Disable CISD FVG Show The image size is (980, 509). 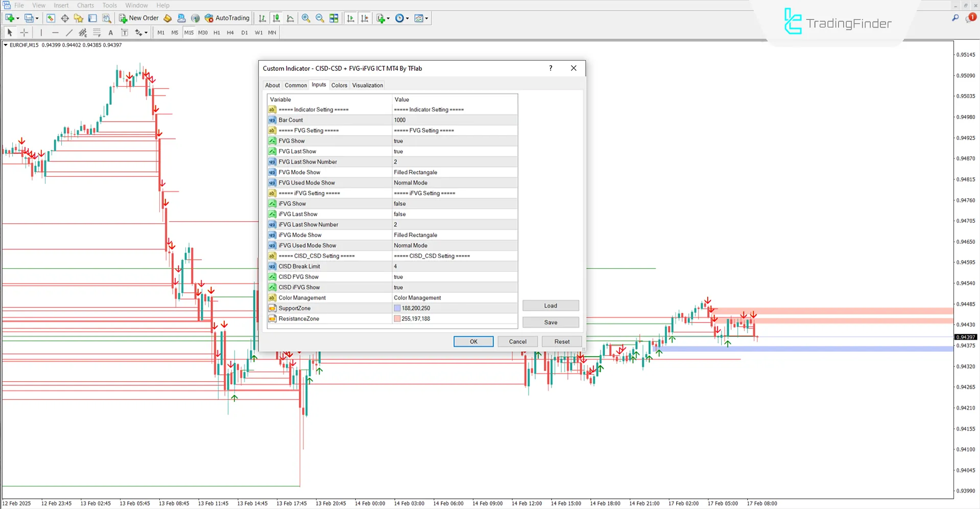coord(455,276)
